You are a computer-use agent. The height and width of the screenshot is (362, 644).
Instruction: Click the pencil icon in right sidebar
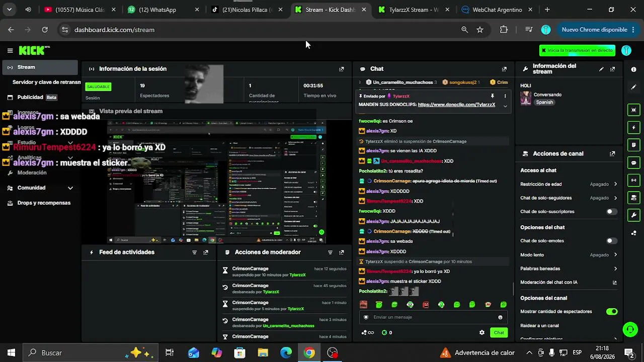[633, 87]
